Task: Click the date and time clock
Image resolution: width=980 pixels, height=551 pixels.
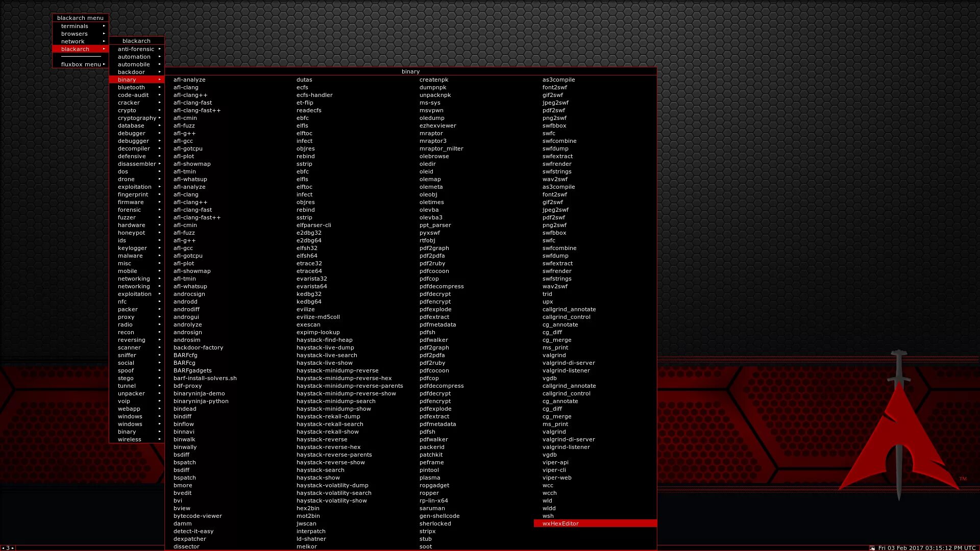Action: coord(926,548)
